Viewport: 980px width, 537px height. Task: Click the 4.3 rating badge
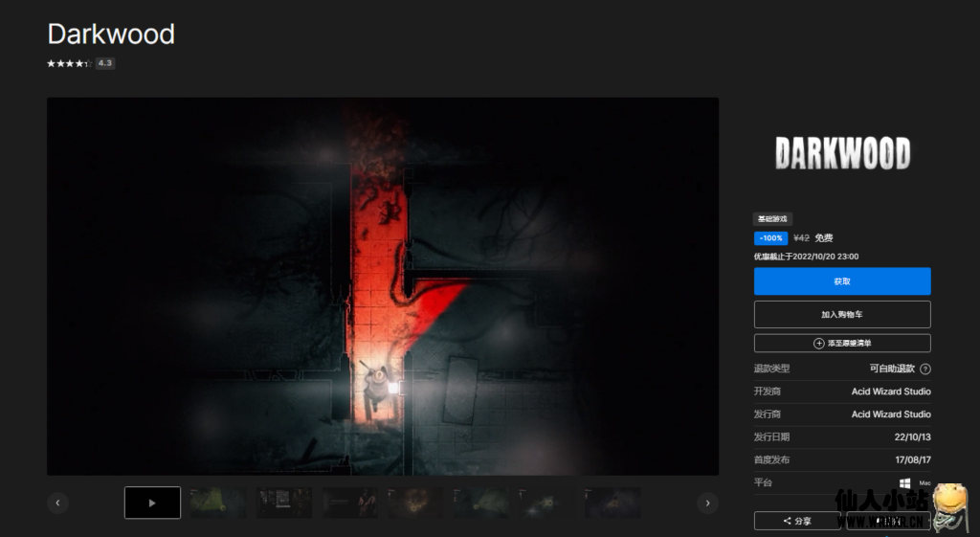tap(105, 63)
